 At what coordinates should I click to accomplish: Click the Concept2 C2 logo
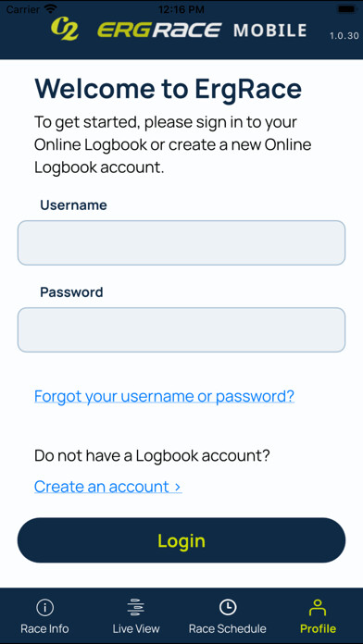[65, 30]
